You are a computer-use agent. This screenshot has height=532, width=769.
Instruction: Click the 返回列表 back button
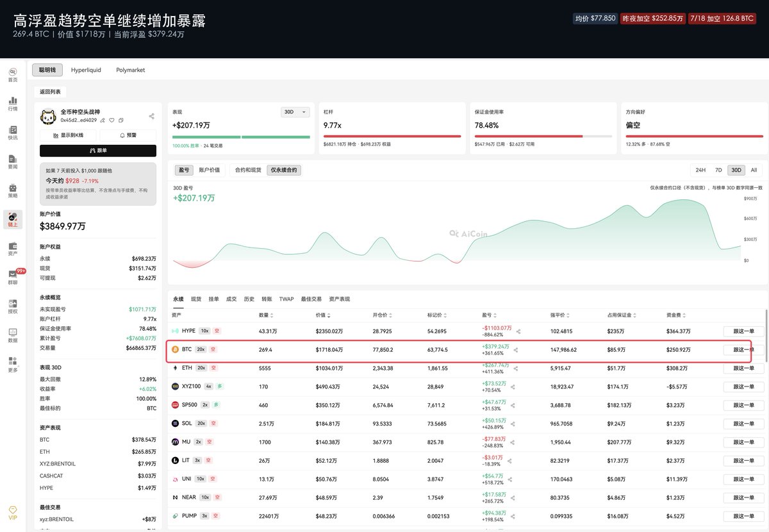(50, 92)
